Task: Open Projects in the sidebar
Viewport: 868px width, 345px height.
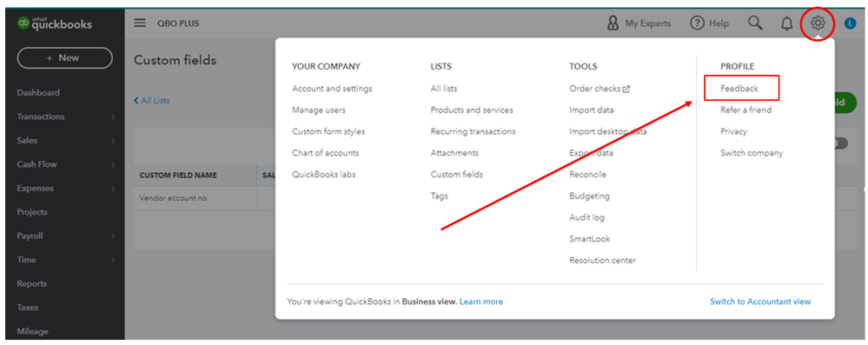Action: [32, 212]
